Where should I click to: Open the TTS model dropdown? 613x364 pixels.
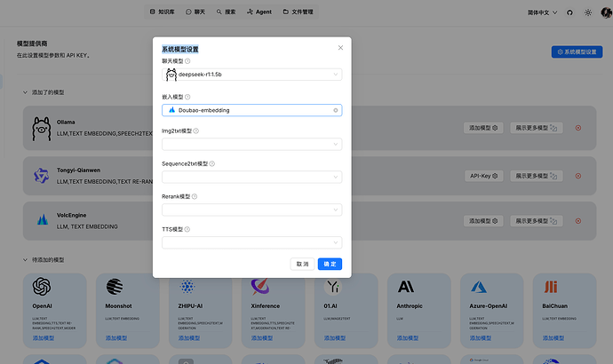[251, 242]
